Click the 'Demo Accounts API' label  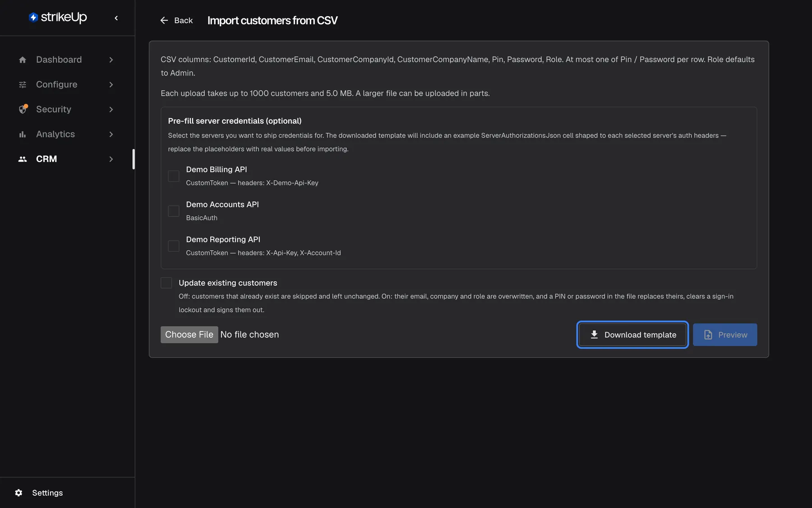click(222, 205)
